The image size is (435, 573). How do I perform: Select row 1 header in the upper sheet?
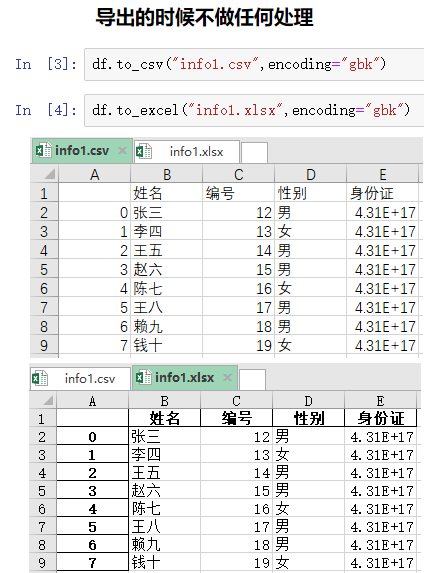44,193
